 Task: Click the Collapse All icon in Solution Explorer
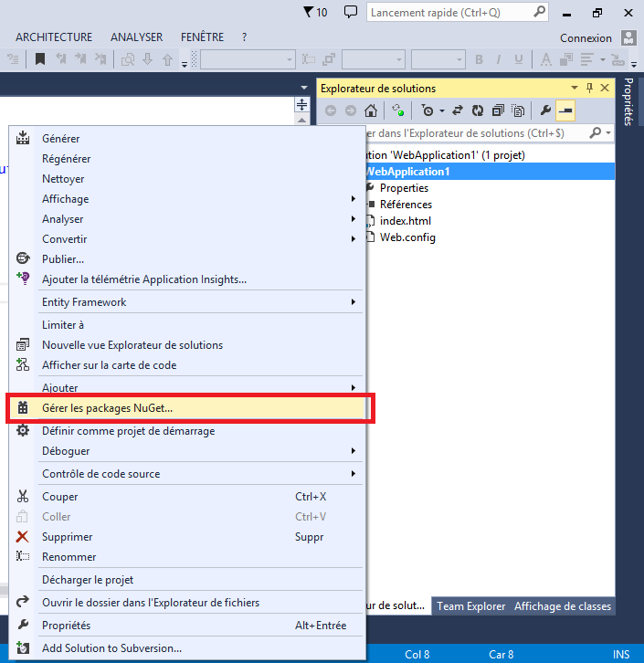click(x=498, y=110)
